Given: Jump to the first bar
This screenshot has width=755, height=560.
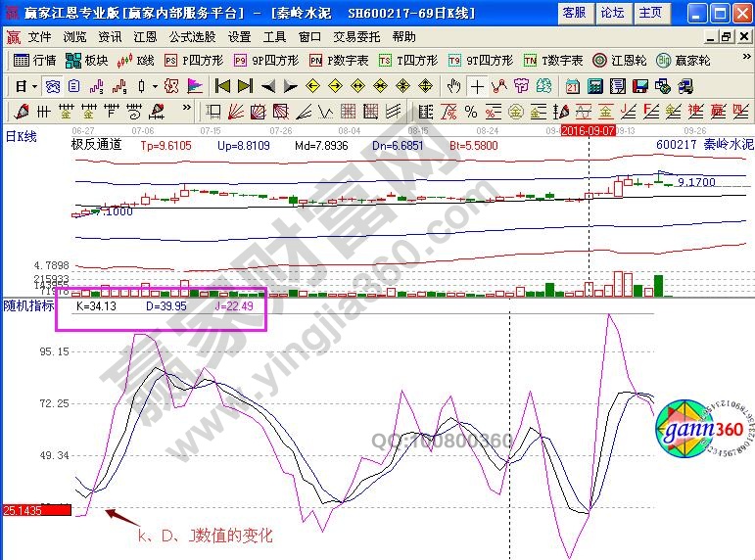Looking at the screenshot, I should pyautogui.click(x=222, y=87).
